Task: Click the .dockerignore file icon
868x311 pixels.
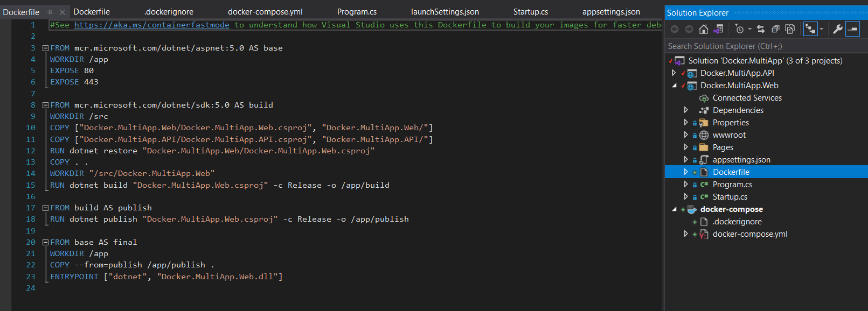Action: [704, 222]
